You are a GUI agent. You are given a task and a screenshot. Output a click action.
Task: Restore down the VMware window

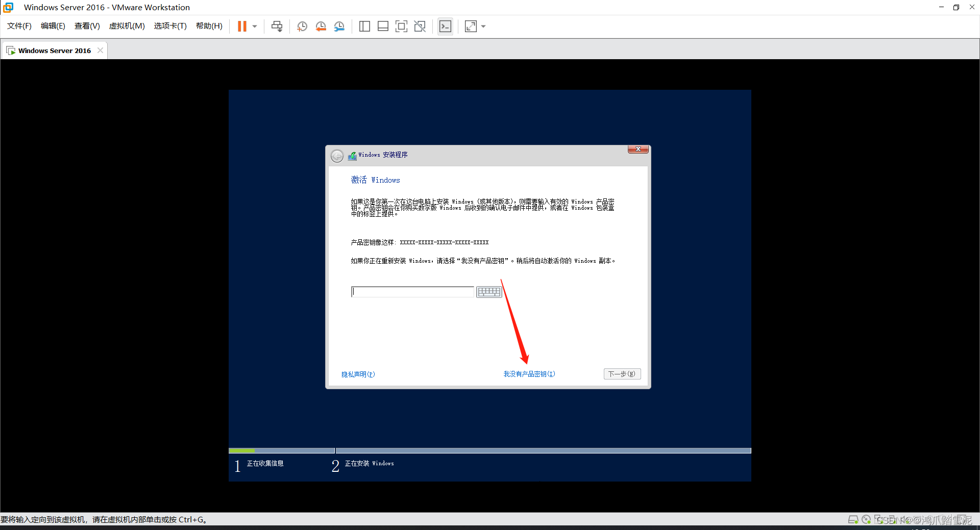[956, 7]
